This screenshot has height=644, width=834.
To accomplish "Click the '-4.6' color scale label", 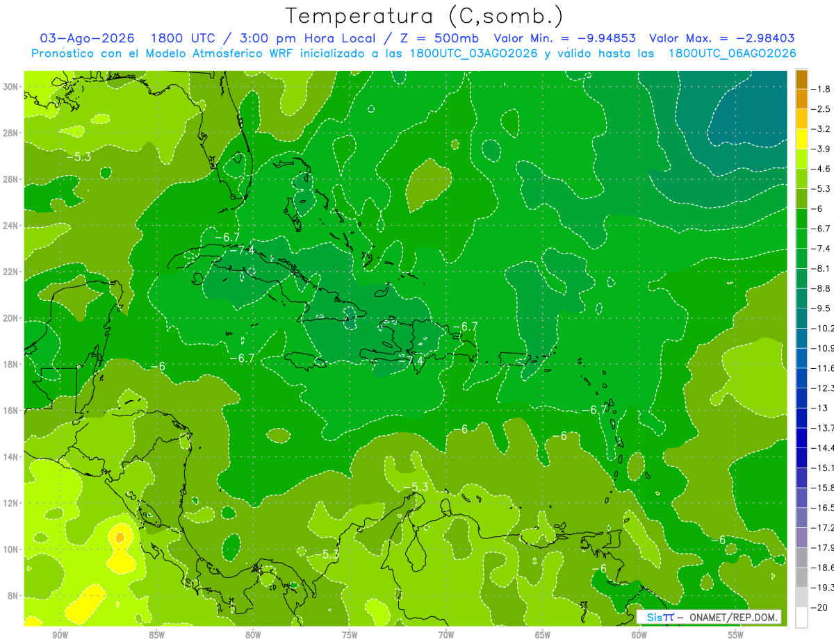I will point(821,169).
